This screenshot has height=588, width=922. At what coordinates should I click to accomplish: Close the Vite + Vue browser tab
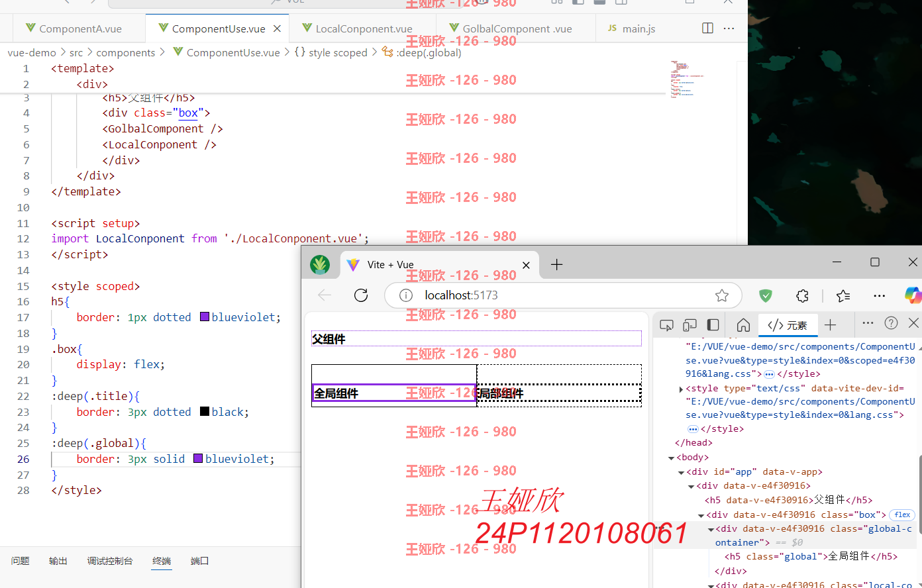[526, 265]
